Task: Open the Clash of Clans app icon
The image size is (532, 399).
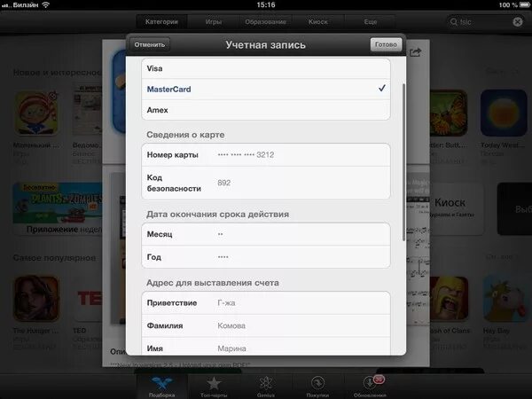Action: tap(449, 299)
